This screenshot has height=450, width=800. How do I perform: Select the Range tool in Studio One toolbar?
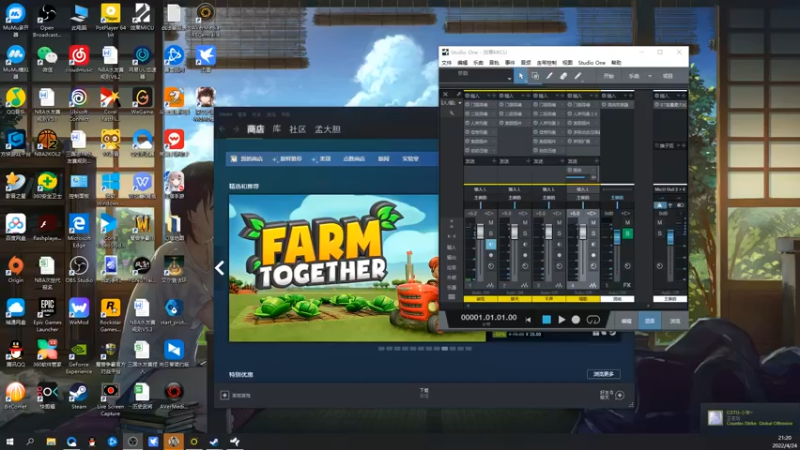tap(535, 76)
